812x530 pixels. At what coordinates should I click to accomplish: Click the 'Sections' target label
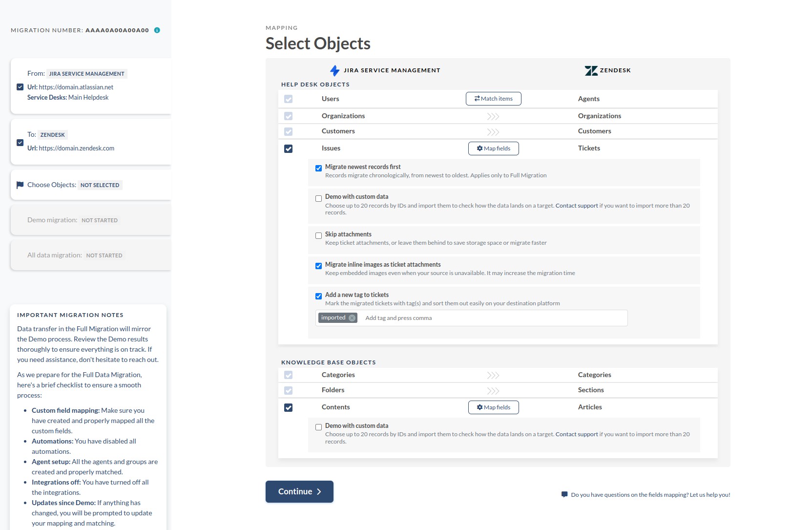pyautogui.click(x=591, y=390)
